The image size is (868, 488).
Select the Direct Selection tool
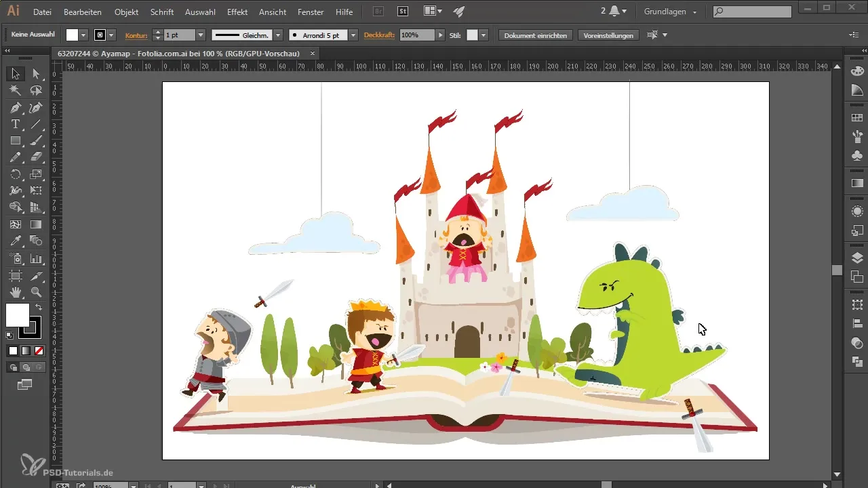[36, 74]
